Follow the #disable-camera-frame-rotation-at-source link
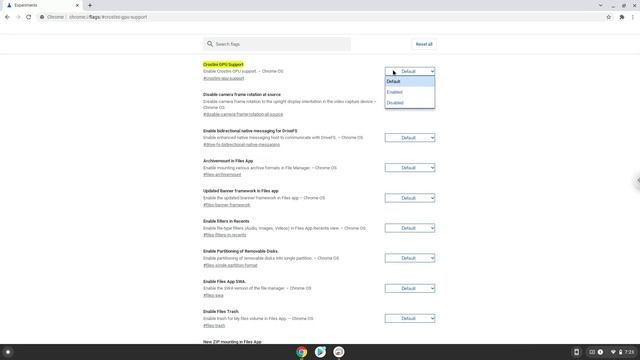 (243, 114)
